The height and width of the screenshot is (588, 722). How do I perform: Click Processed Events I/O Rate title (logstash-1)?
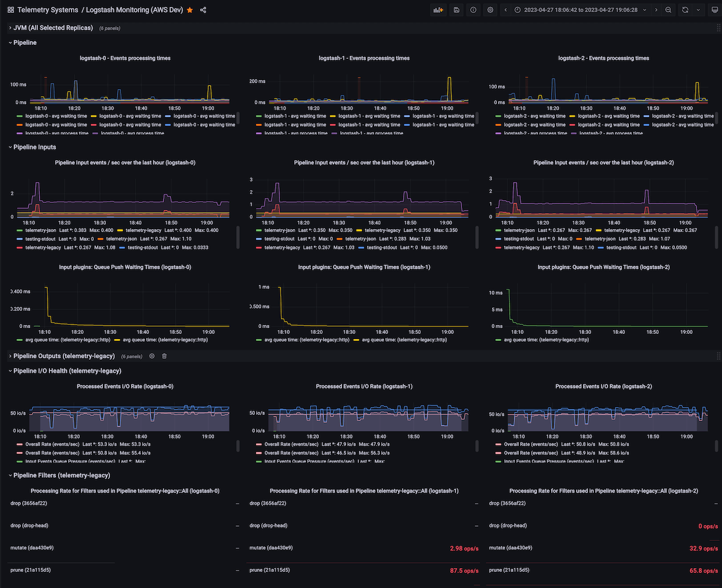364,386
